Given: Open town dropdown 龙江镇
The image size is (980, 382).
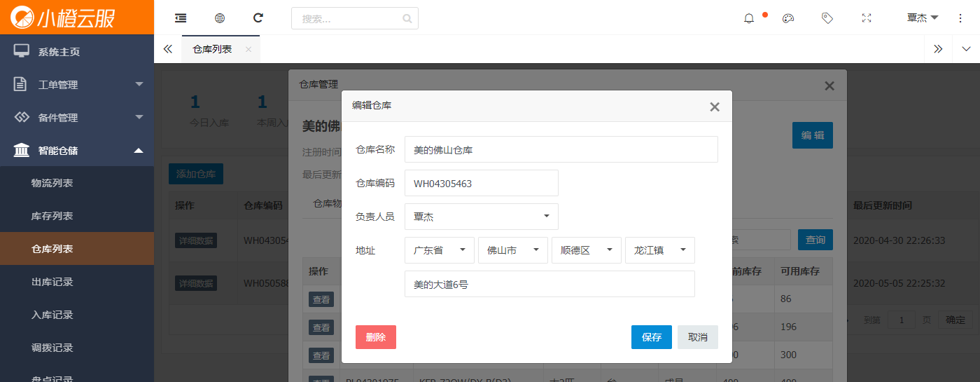Looking at the screenshot, I should pos(660,250).
